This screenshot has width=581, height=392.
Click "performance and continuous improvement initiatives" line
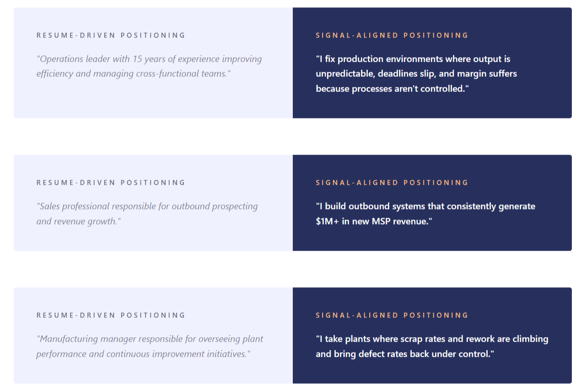click(x=143, y=354)
